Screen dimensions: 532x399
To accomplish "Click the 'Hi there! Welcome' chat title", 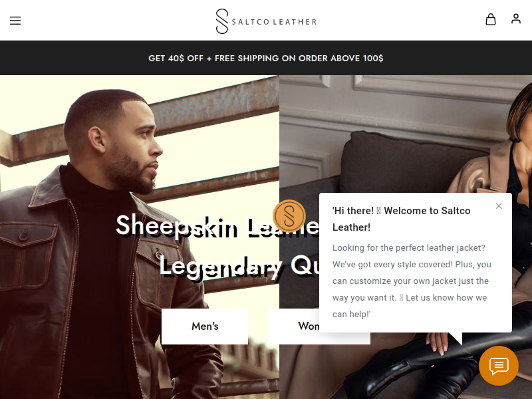I will pos(401,219).
